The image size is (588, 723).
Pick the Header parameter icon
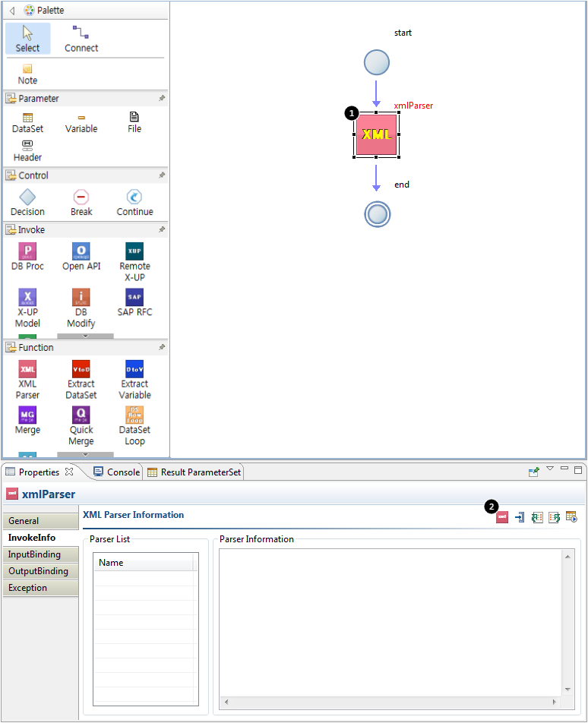[27, 151]
